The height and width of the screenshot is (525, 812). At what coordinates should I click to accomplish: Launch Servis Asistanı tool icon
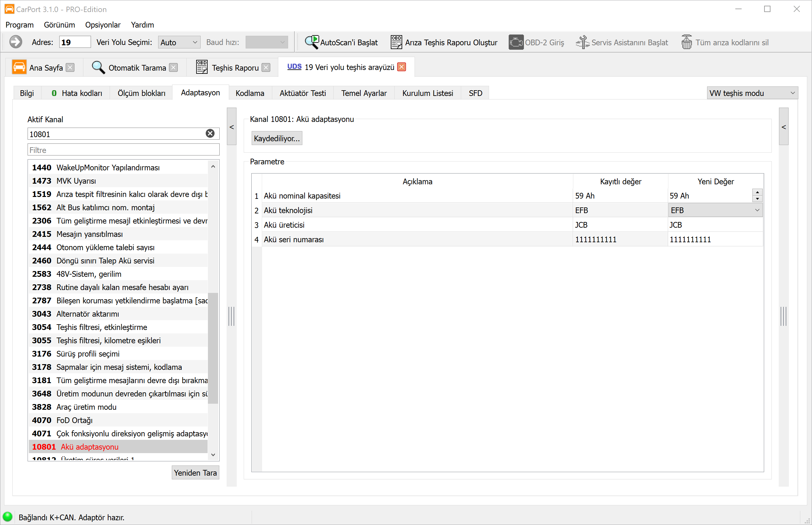(x=583, y=42)
